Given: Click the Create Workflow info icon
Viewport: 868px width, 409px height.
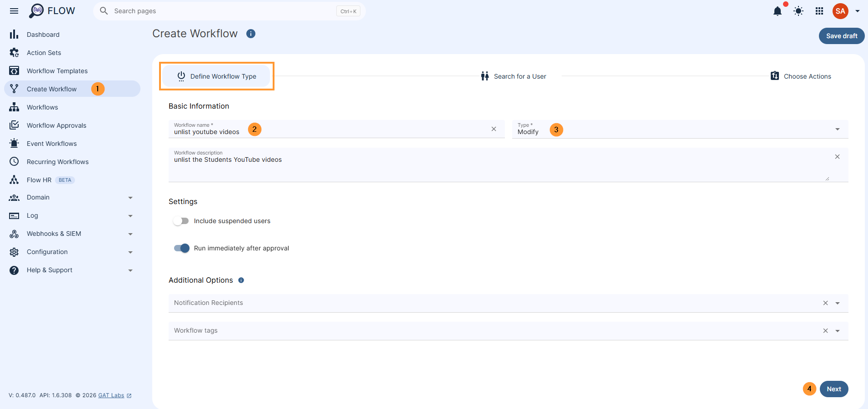Looking at the screenshot, I should click(251, 34).
